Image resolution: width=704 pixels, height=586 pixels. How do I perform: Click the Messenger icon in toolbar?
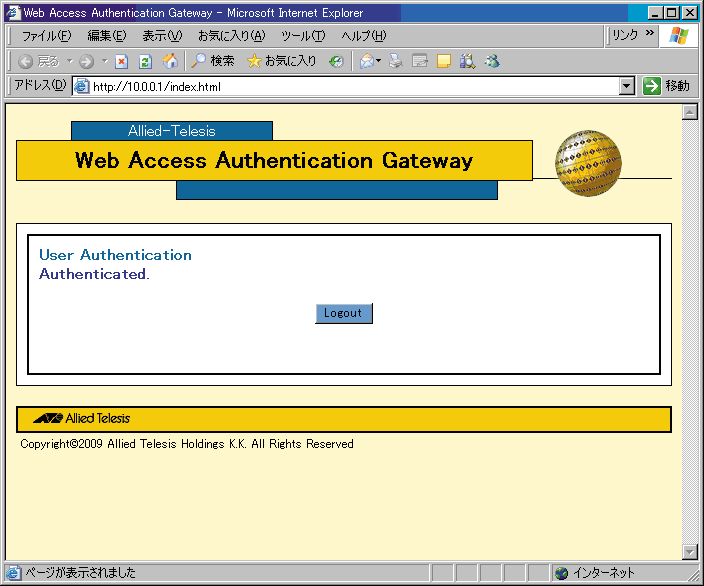pyautogui.click(x=492, y=61)
